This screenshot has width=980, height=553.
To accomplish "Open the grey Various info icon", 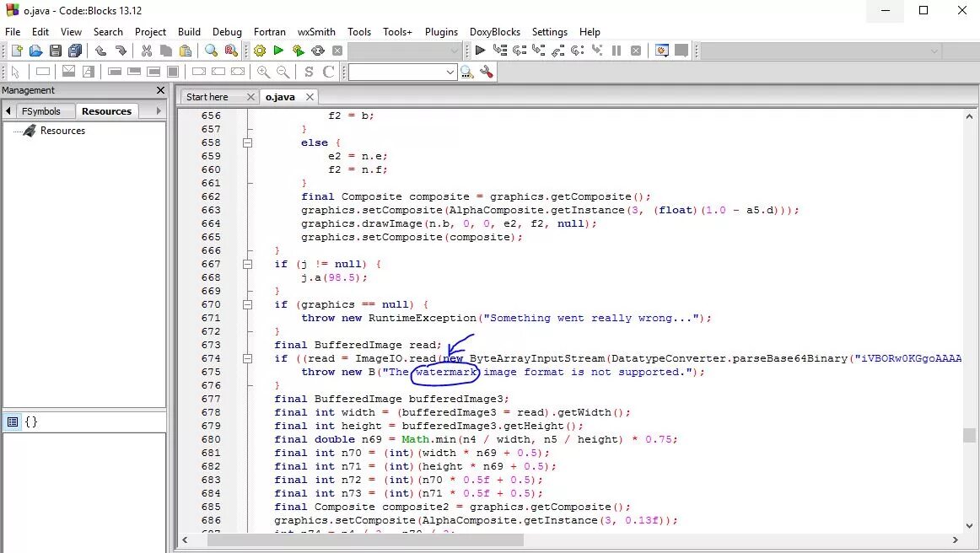I will [x=681, y=51].
